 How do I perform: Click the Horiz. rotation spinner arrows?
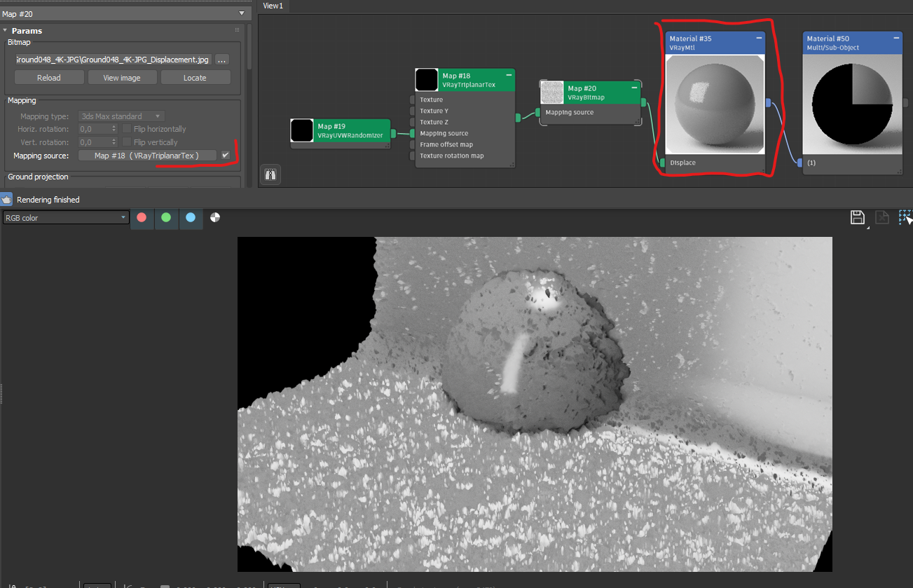coord(114,129)
